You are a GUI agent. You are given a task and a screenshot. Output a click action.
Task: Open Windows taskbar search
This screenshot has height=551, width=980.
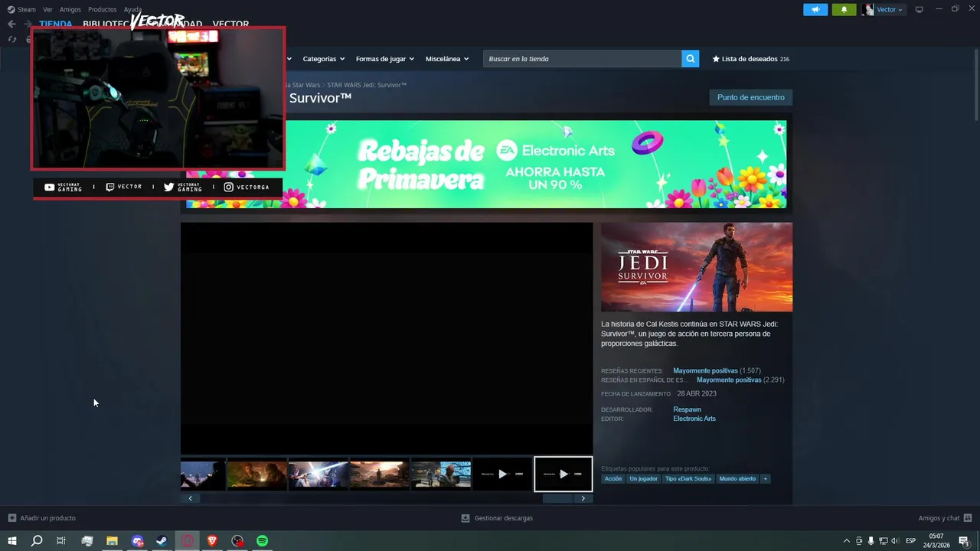[37, 541]
